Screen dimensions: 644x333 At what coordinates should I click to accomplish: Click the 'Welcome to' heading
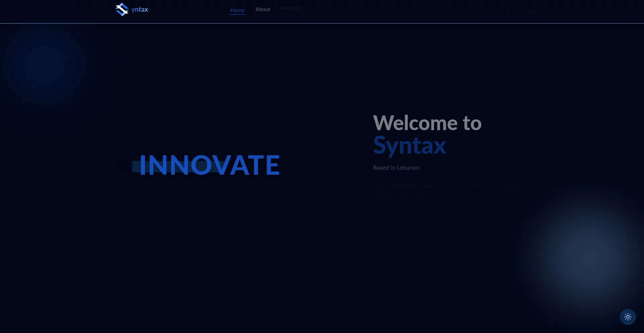point(427,123)
